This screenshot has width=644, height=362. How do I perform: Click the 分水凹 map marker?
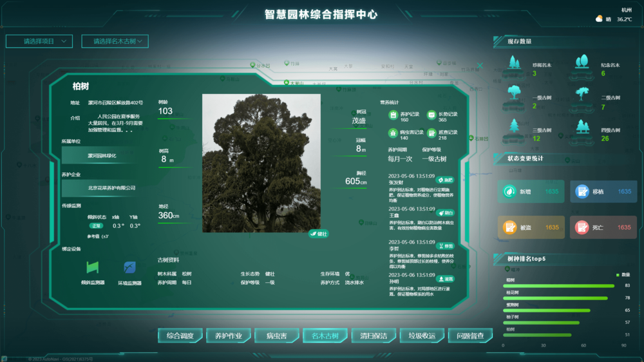(252, 65)
